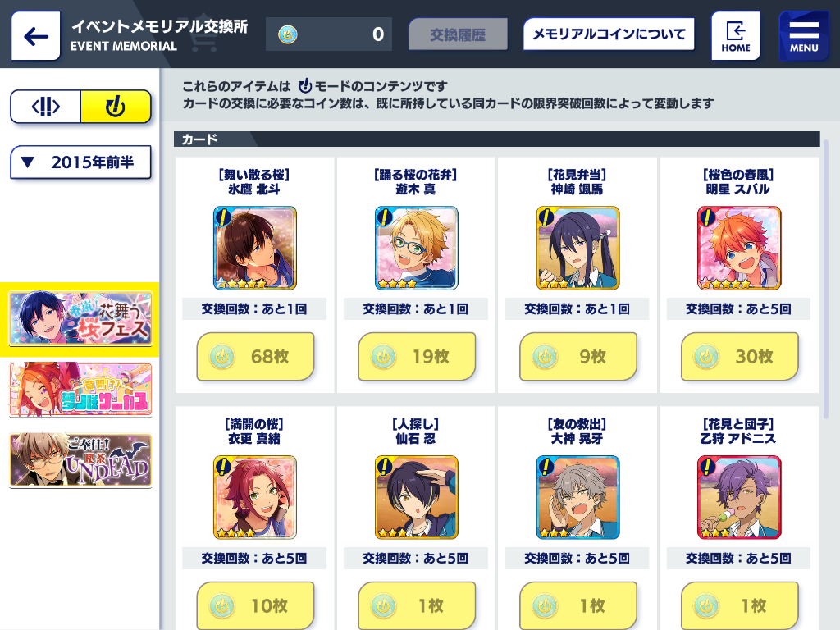Viewport: 840px width, 630px height.
Task: Select the 氷鷹 北斗 card thumbnail
Action: point(255,248)
